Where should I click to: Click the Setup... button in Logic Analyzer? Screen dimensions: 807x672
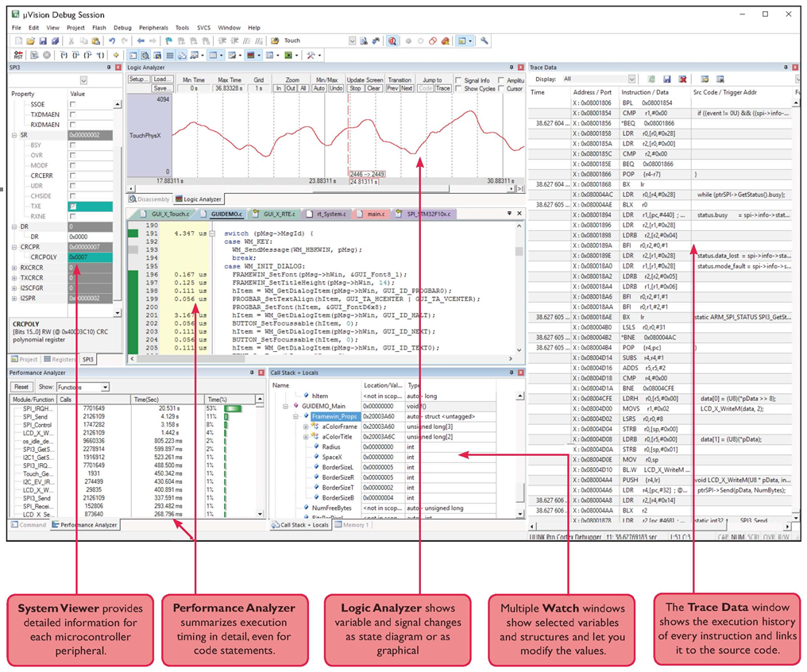coord(138,79)
